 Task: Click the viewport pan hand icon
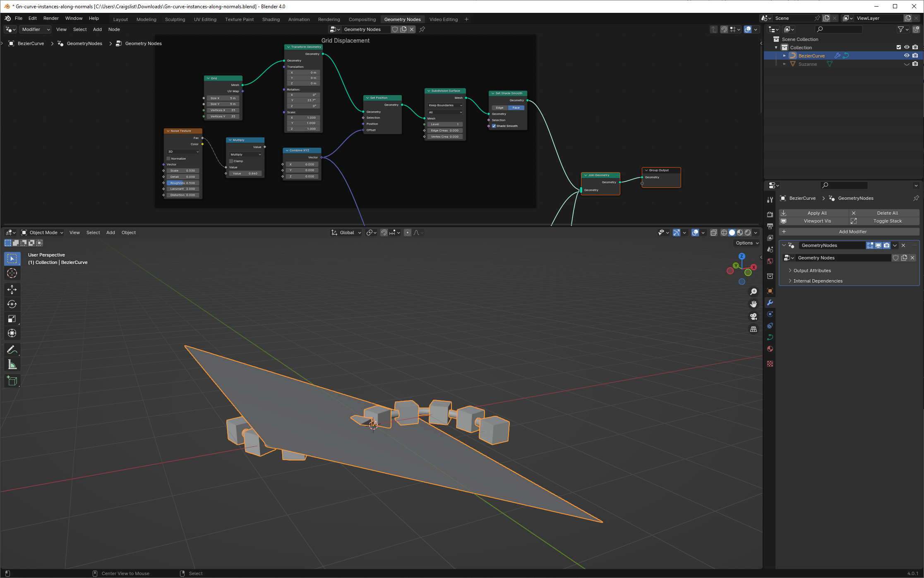point(754,304)
